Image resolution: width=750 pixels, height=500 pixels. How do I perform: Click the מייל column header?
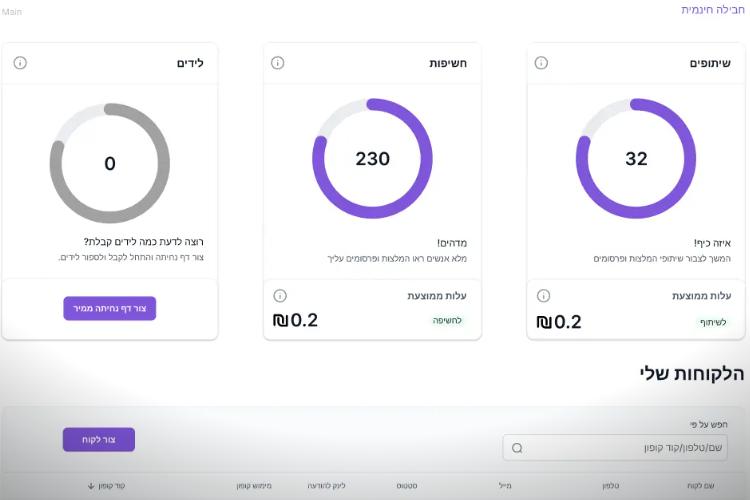click(505, 486)
